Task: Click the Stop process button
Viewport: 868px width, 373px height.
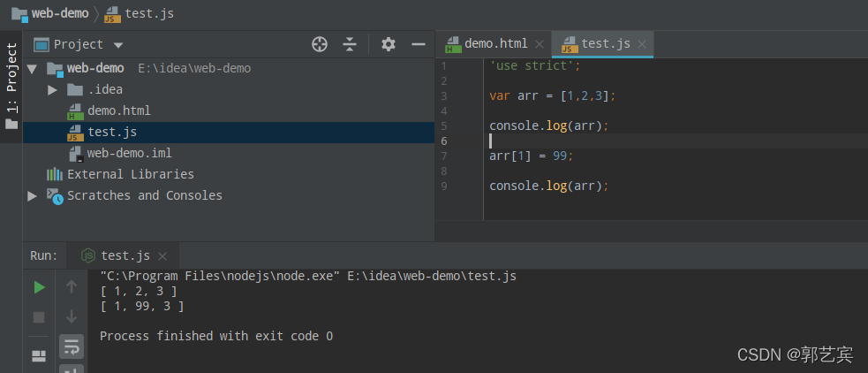Action: tap(39, 317)
